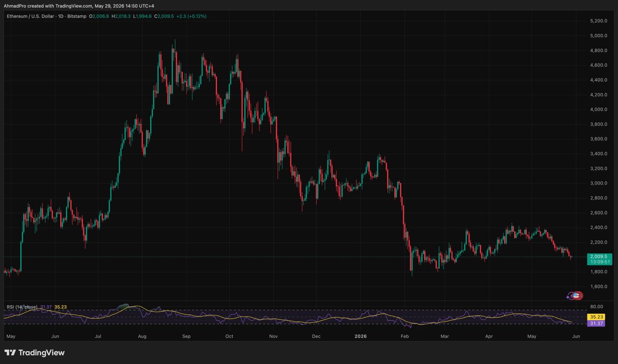This screenshot has width=618, height=364.
Task: Click the 4,000.0 price axis label
Action: point(597,110)
